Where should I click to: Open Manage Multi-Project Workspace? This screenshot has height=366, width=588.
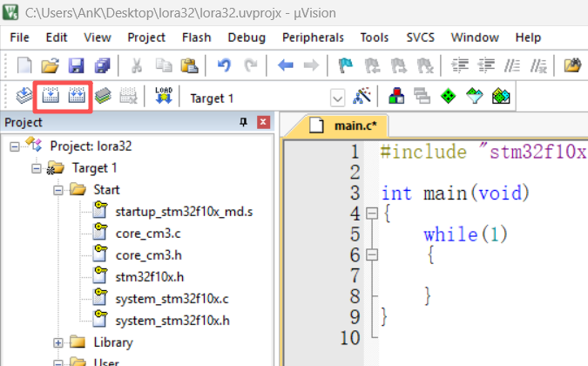coord(422,96)
